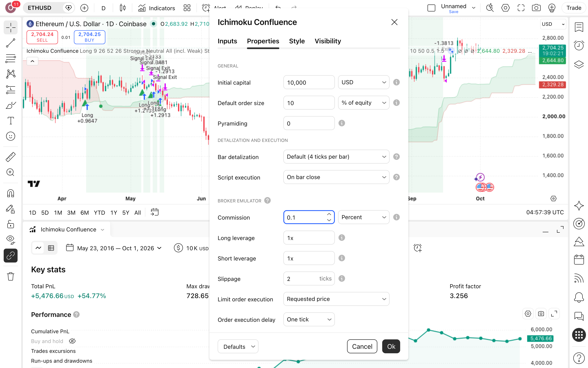
Task: Remove drawings with the trash icon
Action: pos(10,276)
